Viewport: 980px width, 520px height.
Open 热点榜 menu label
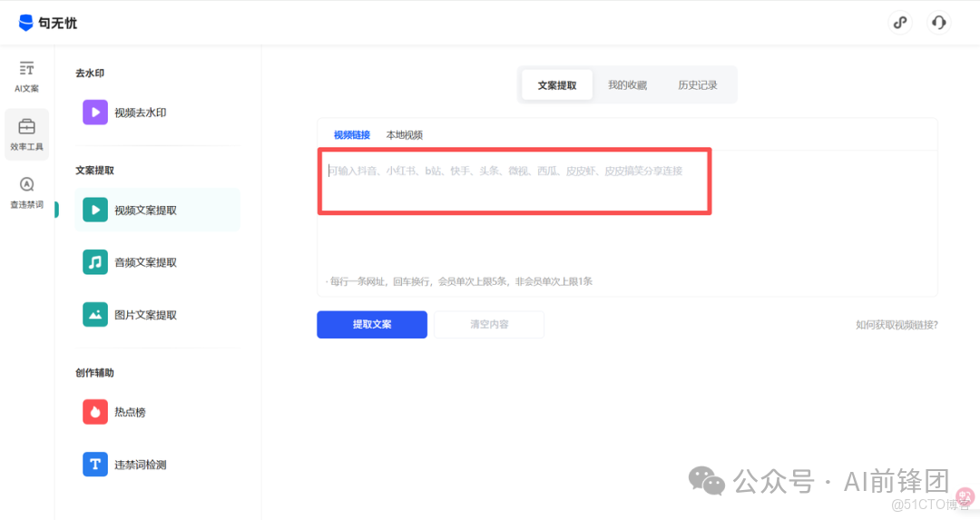130,413
